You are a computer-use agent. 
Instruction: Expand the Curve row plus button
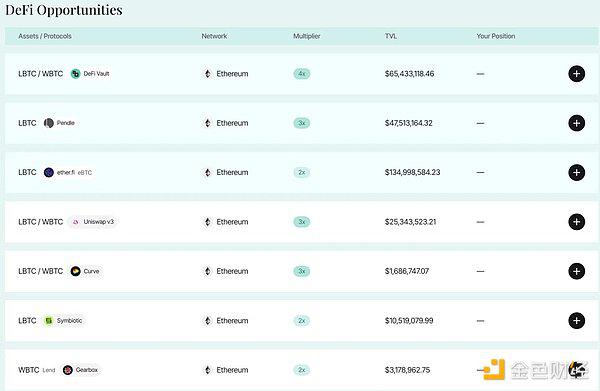click(x=576, y=271)
